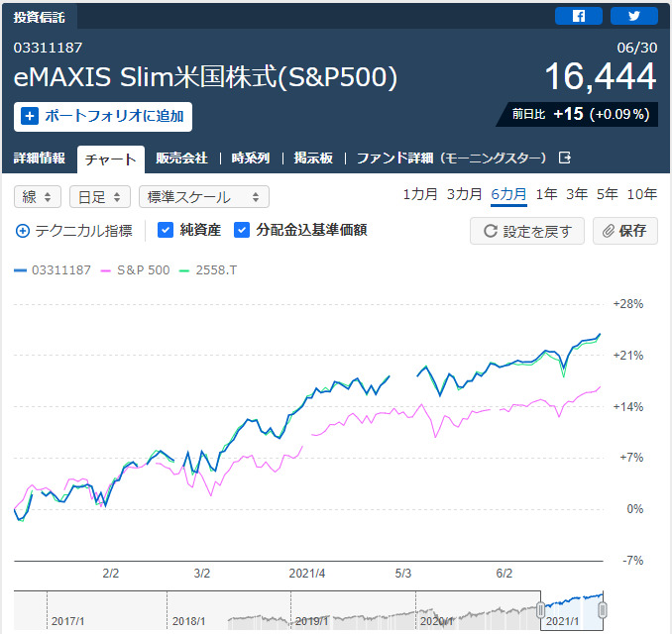This screenshot has height=634, width=672.
Task: Click the fund name eMAXIS Slim米国株式(S&P500)
Action: point(205,77)
